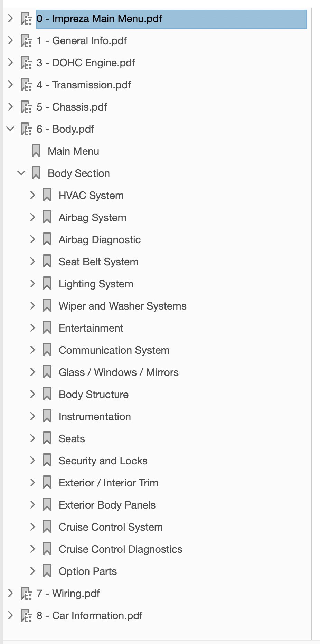The image size is (320, 644).
Task: Expand the 8 - Car Information.pdf entry
Action: pos(10,615)
